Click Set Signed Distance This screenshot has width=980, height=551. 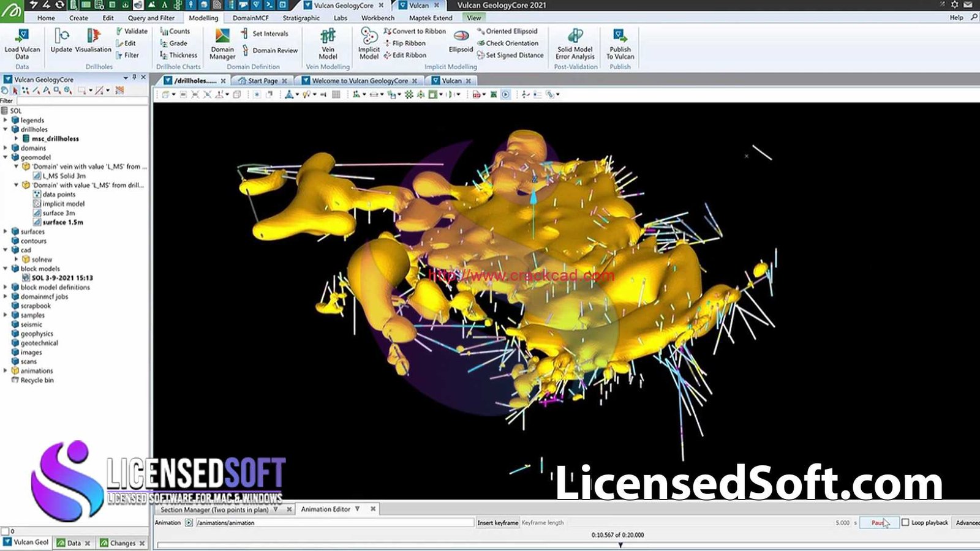point(510,55)
